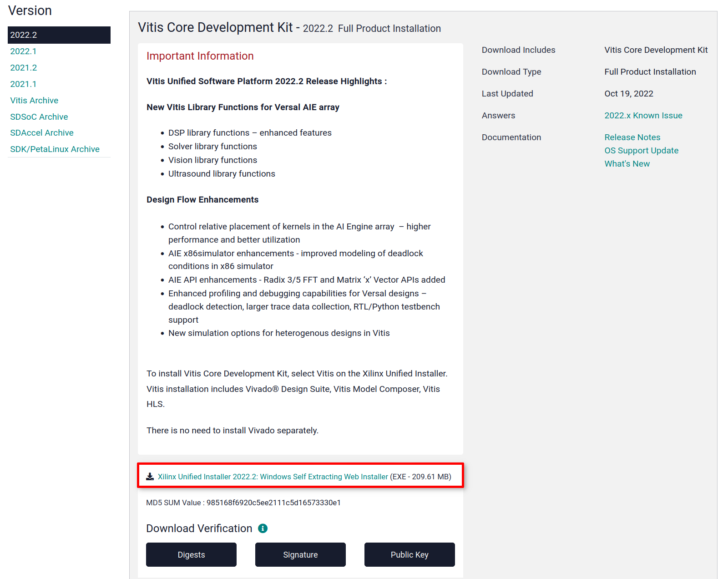Open the 2022.x Known Issue answer
The height and width of the screenshot is (579, 728).
pyautogui.click(x=643, y=116)
